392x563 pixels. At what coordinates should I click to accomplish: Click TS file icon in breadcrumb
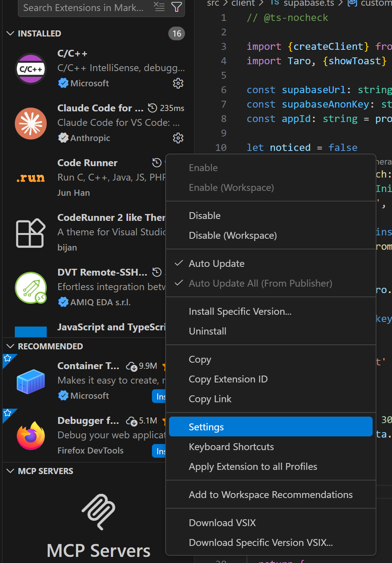pos(275,3)
